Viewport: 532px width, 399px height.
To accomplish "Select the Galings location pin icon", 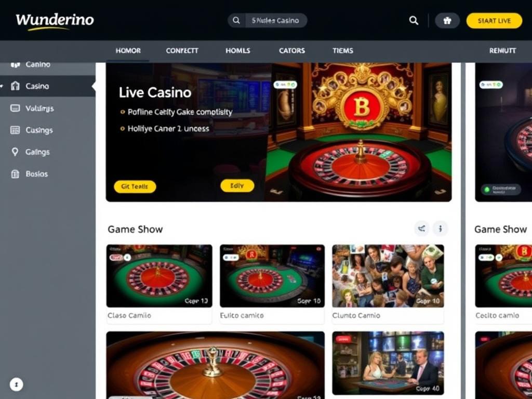I will pos(15,152).
